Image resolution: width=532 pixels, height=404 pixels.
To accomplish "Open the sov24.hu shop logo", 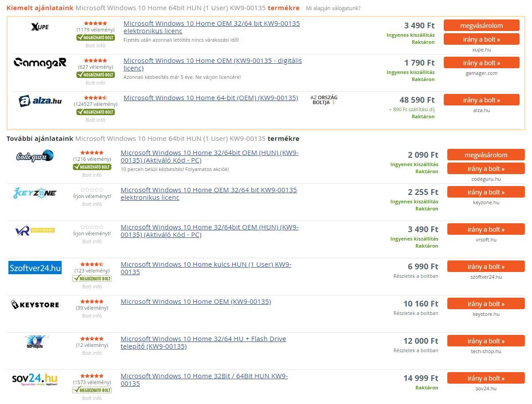I will coord(35,380).
